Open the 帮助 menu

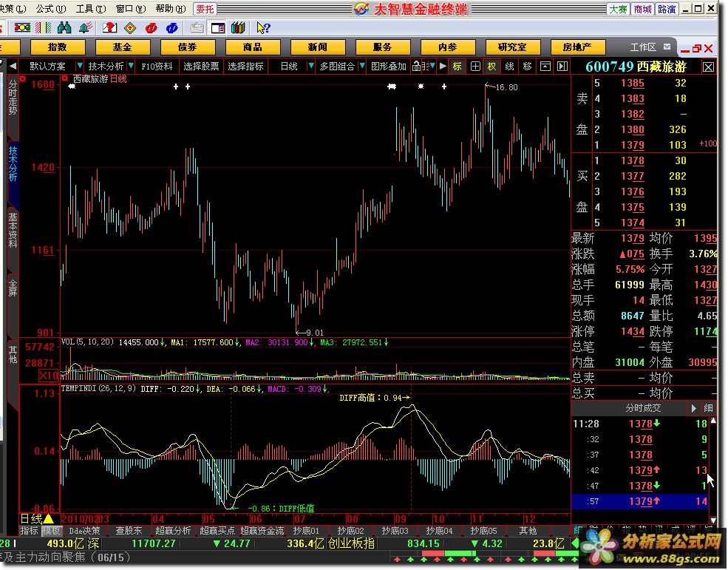171,8
